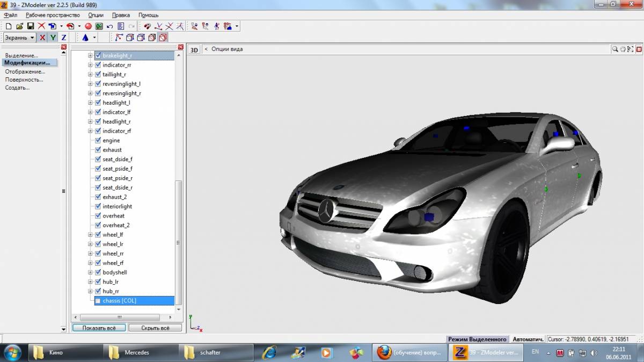Toggle Автоматич. status bar mode
This screenshot has height=362, width=644.
[x=528, y=339]
